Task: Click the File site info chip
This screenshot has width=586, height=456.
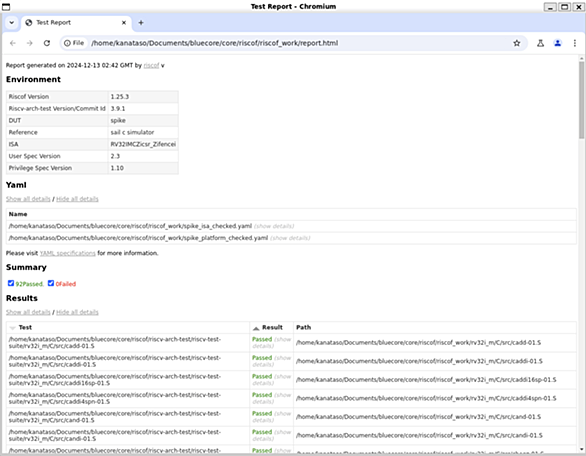Action: [x=74, y=43]
